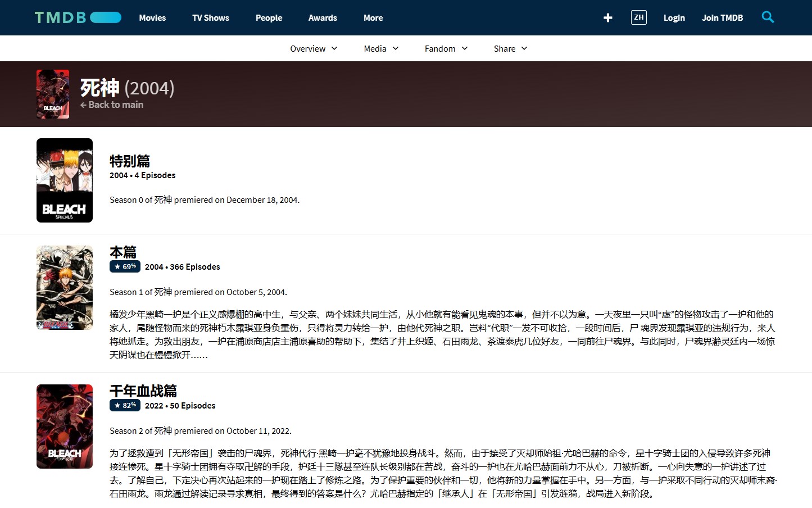Open the Awards menu

tap(323, 18)
